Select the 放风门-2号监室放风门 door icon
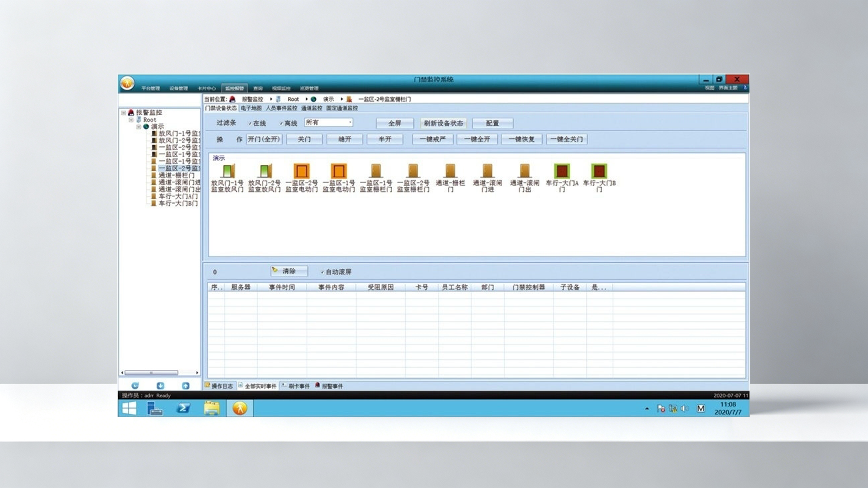The image size is (868, 488). tap(265, 171)
